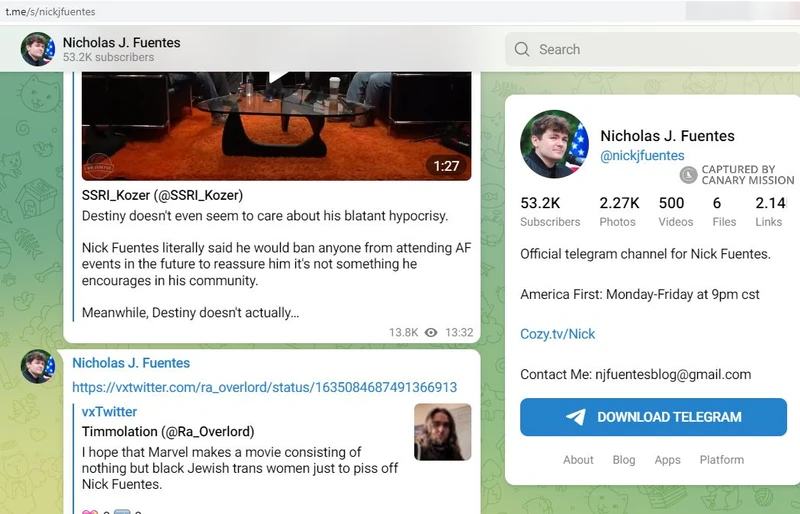Click the 53.2K subscribers text in the header

(x=108, y=57)
